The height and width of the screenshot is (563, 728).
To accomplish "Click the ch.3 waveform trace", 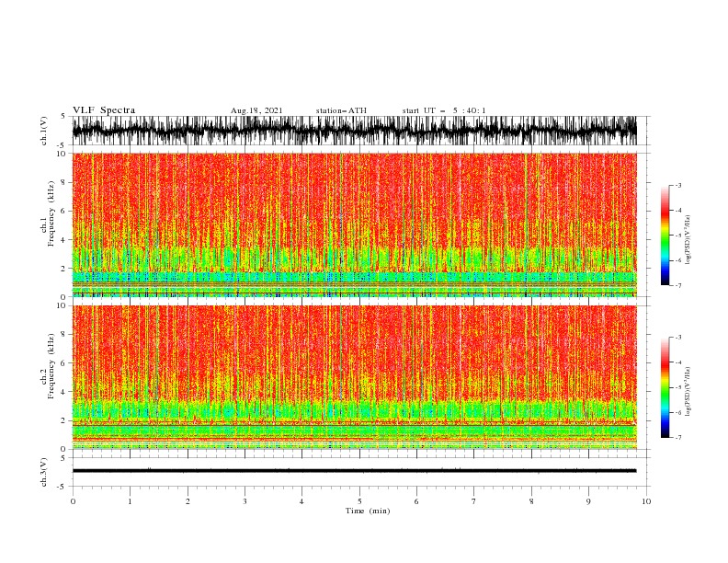I will 354,471.
